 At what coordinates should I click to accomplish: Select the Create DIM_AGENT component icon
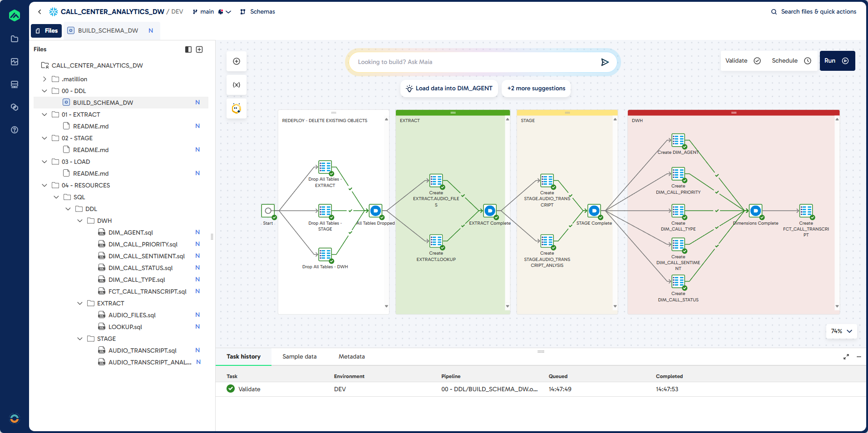coord(678,141)
